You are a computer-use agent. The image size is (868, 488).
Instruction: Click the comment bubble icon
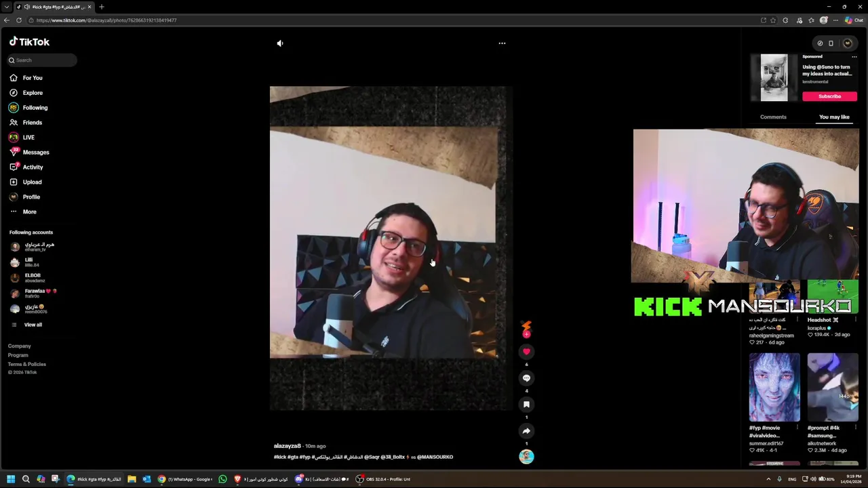tap(526, 378)
